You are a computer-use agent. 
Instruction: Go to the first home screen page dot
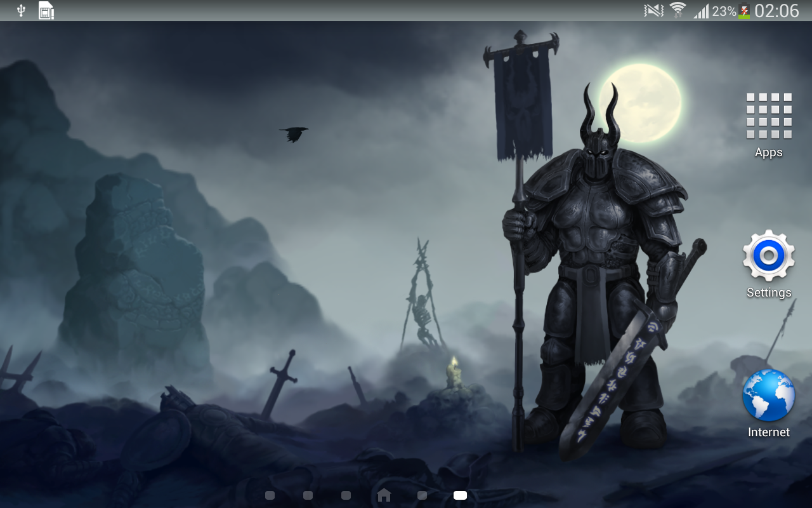(270, 495)
